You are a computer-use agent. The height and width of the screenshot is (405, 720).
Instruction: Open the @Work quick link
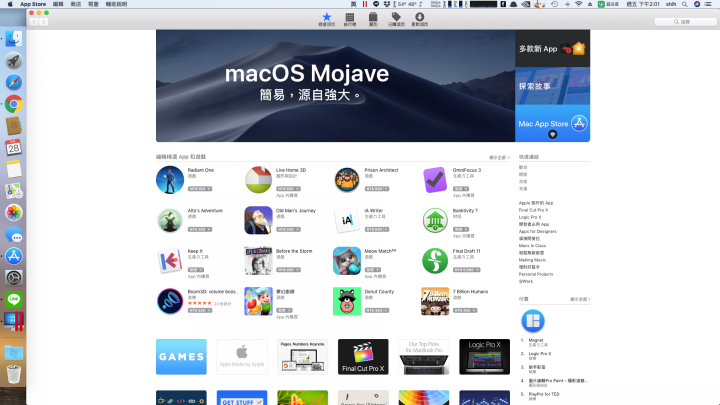coord(526,281)
